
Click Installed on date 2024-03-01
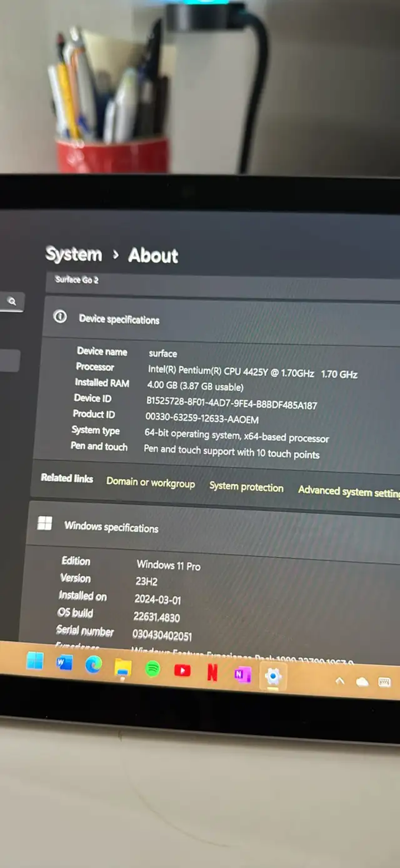coord(157,599)
